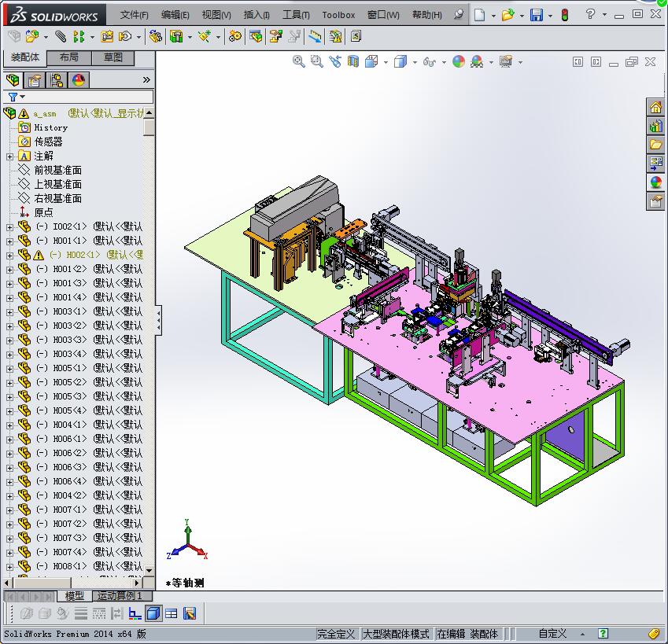Screen dimensions: 668x644
Task: Open the filter dropdown above the feature tree
Action: click(21, 96)
